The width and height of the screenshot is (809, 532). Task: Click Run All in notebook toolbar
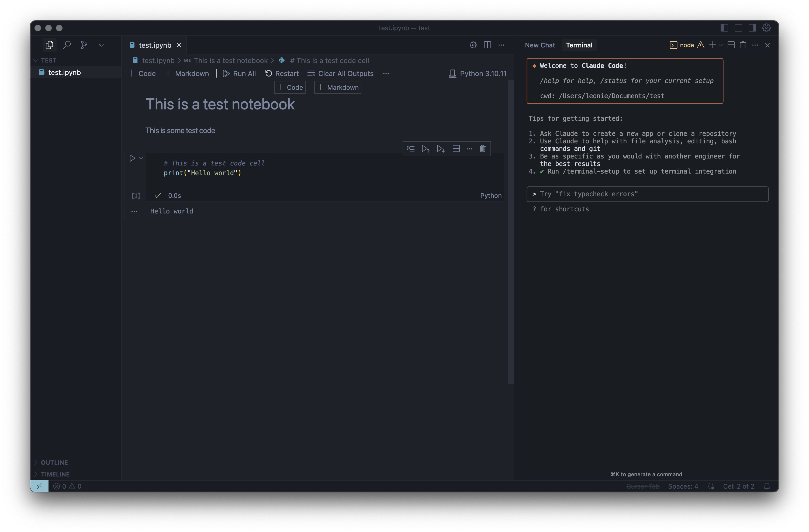[239, 73]
